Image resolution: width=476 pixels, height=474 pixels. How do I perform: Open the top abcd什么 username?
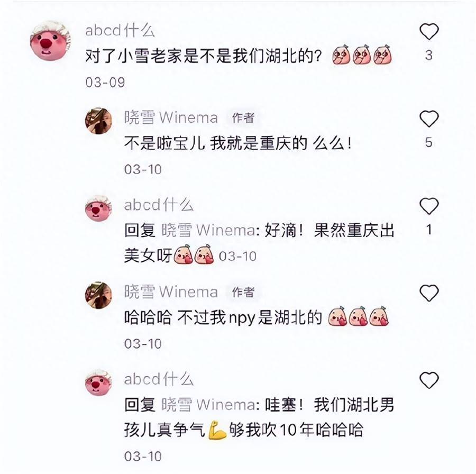tap(120, 30)
